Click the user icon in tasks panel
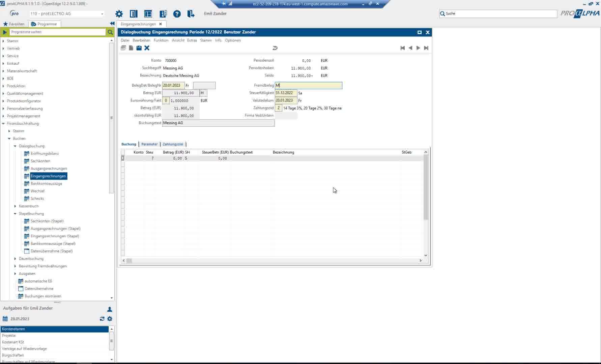The height and width of the screenshot is (364, 601). [x=110, y=309]
